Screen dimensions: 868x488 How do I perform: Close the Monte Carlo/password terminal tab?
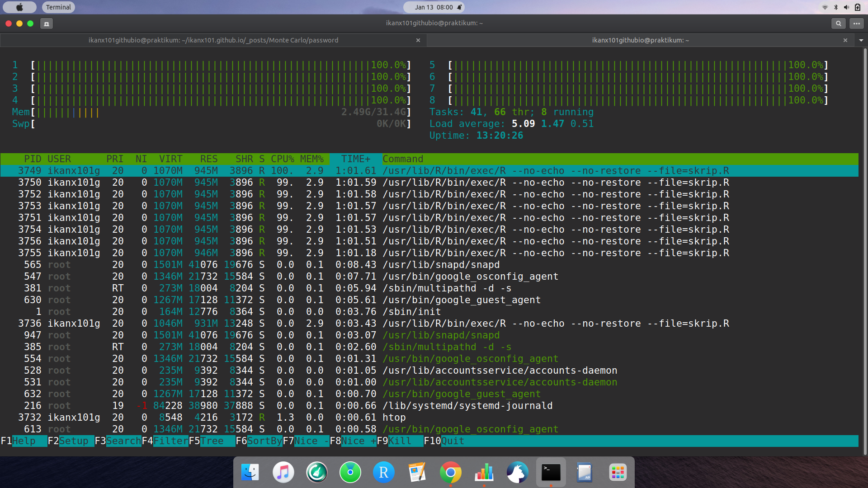pyautogui.click(x=418, y=40)
